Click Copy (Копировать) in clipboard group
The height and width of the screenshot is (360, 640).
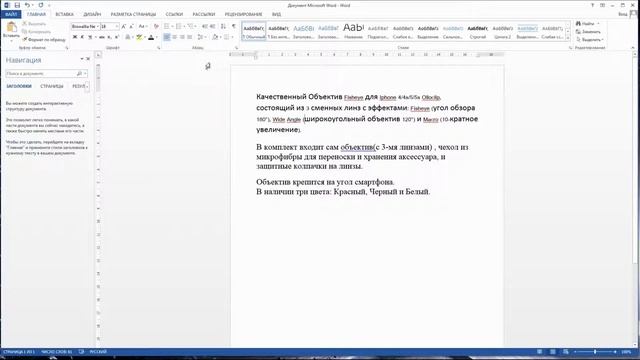37,31
